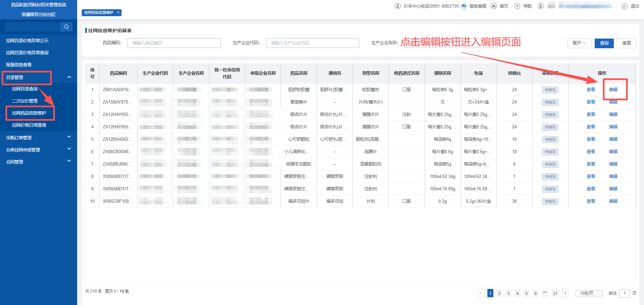Go to page 3 in pagination
The height and width of the screenshot is (305, 644).
click(x=508, y=293)
